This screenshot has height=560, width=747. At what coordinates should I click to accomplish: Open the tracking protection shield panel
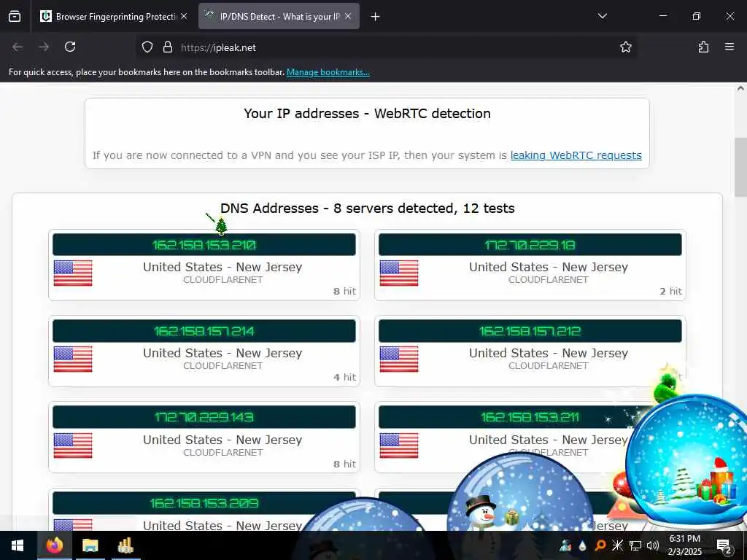[x=147, y=47]
